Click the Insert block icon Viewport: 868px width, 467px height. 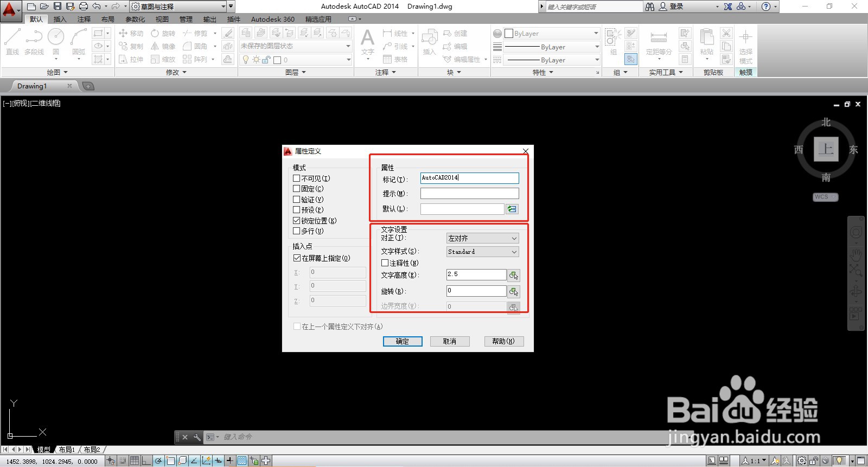[429, 42]
